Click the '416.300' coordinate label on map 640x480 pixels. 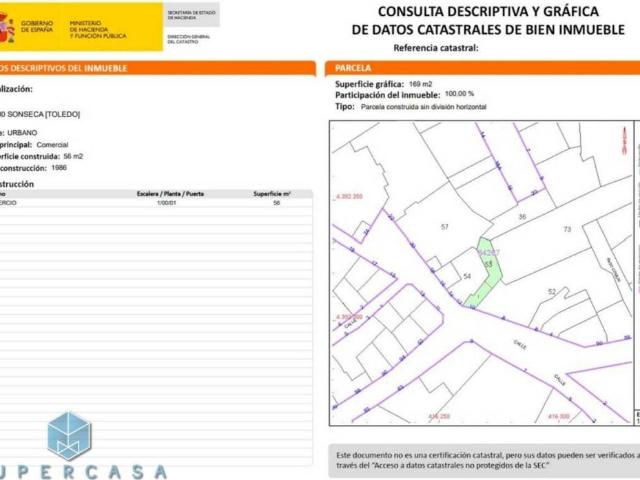click(558, 416)
